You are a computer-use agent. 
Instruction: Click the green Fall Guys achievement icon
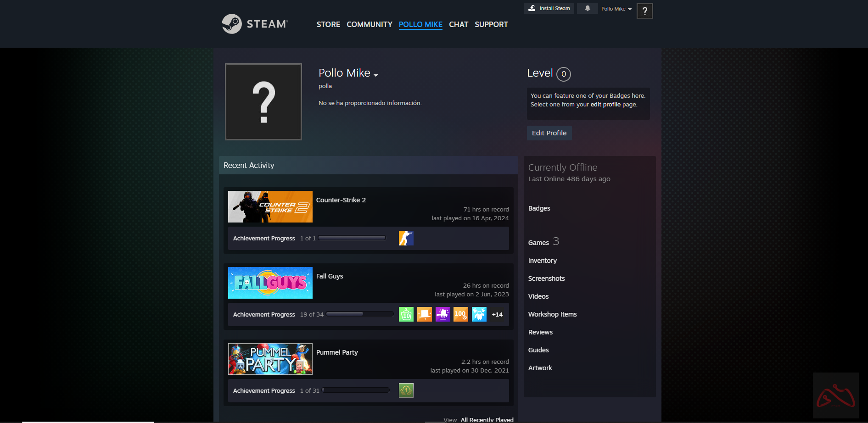point(406,314)
